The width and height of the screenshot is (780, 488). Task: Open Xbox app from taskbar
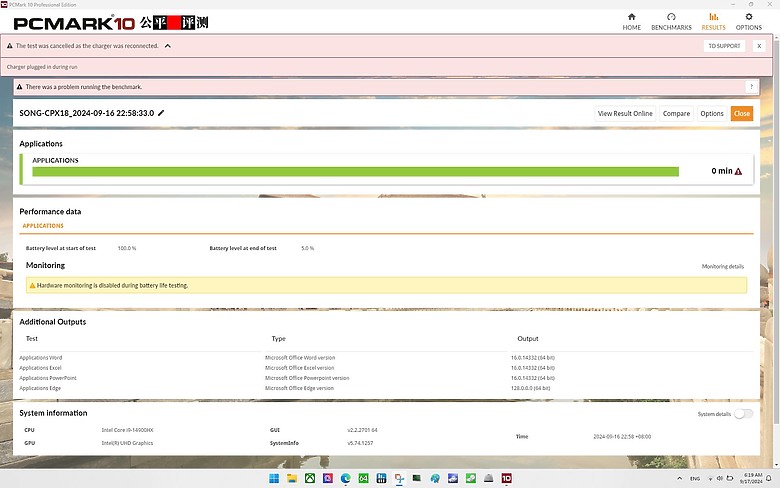309,479
